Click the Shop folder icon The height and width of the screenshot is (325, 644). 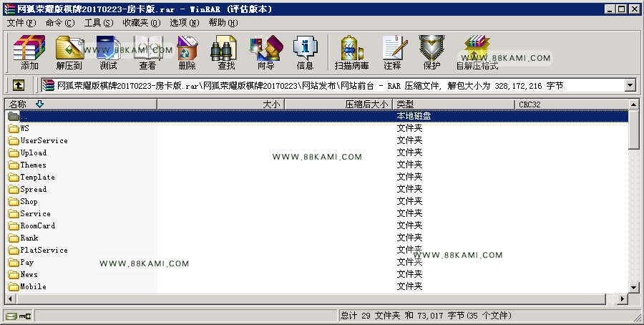[14, 202]
